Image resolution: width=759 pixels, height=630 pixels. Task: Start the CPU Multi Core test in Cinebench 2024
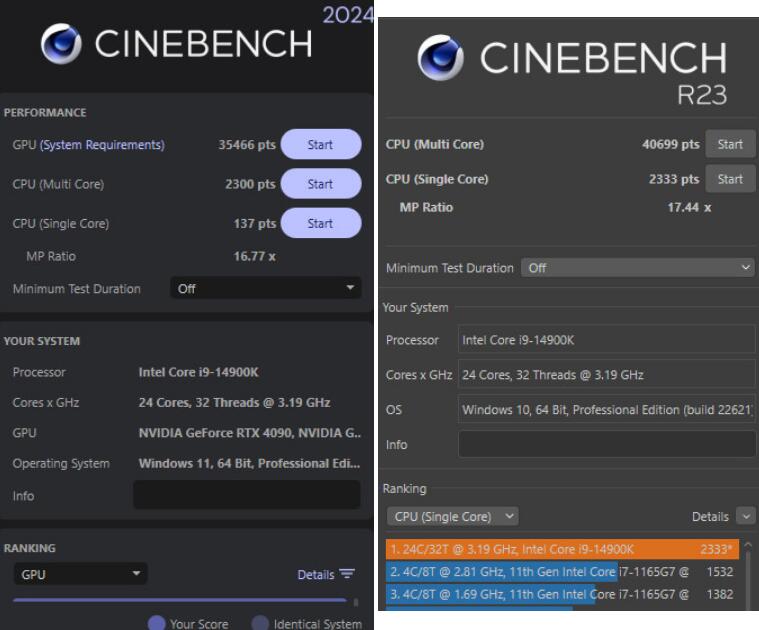(x=320, y=184)
